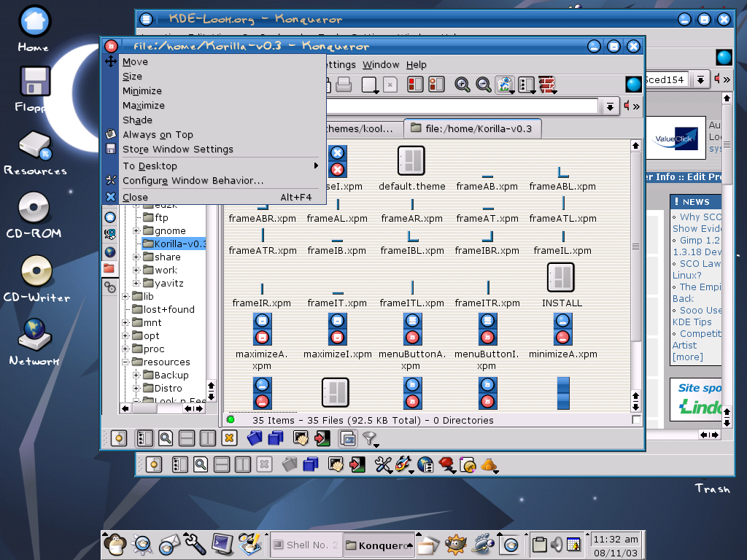Open the Home desktop icon
The image size is (747, 560).
click(x=34, y=23)
